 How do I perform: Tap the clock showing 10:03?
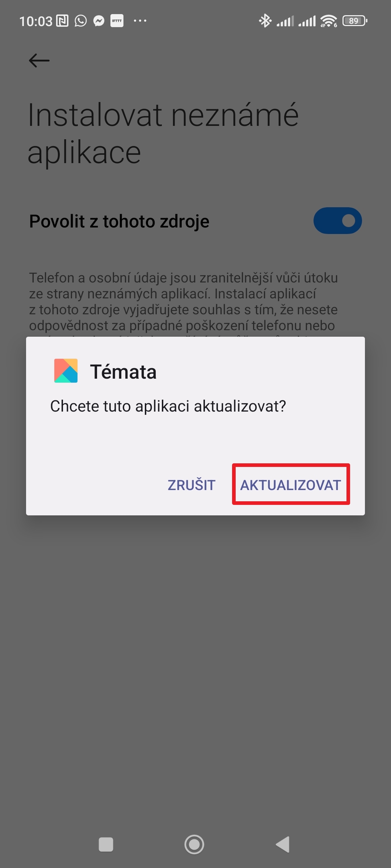[36, 21]
